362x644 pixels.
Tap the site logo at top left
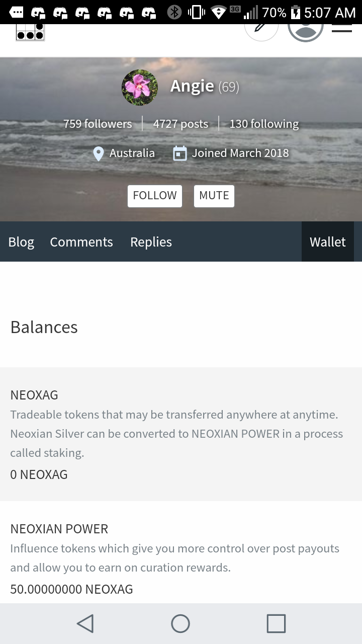click(x=30, y=32)
